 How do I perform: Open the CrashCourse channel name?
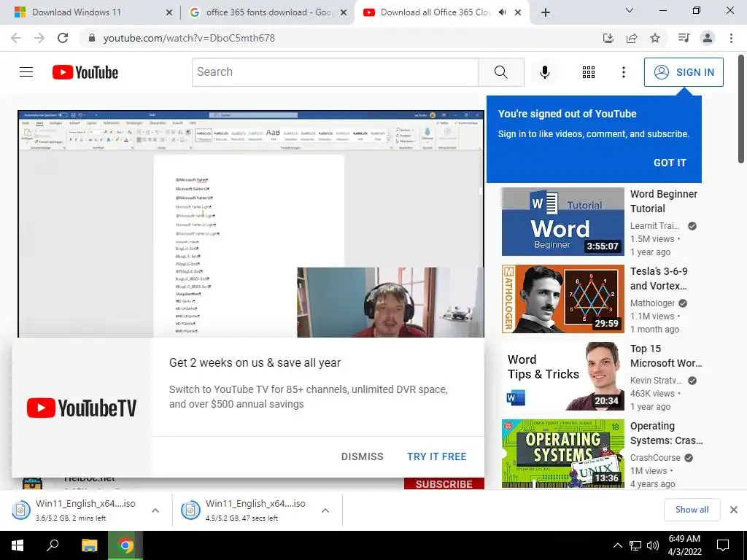(655, 457)
